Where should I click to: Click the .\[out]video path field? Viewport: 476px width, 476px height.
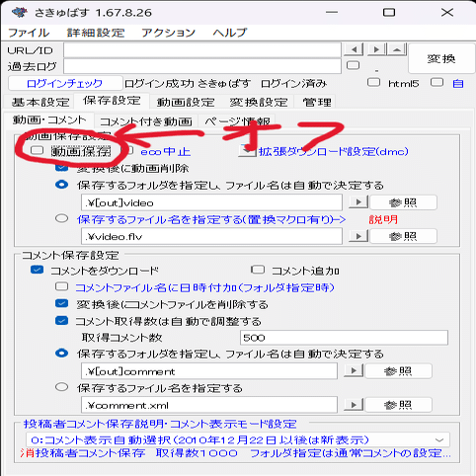click(211, 202)
